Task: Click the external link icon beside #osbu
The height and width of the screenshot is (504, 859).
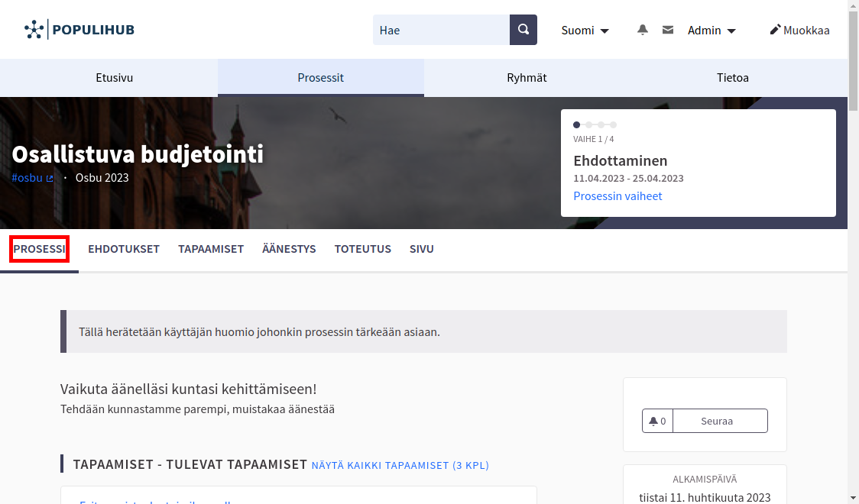Action: point(48,177)
